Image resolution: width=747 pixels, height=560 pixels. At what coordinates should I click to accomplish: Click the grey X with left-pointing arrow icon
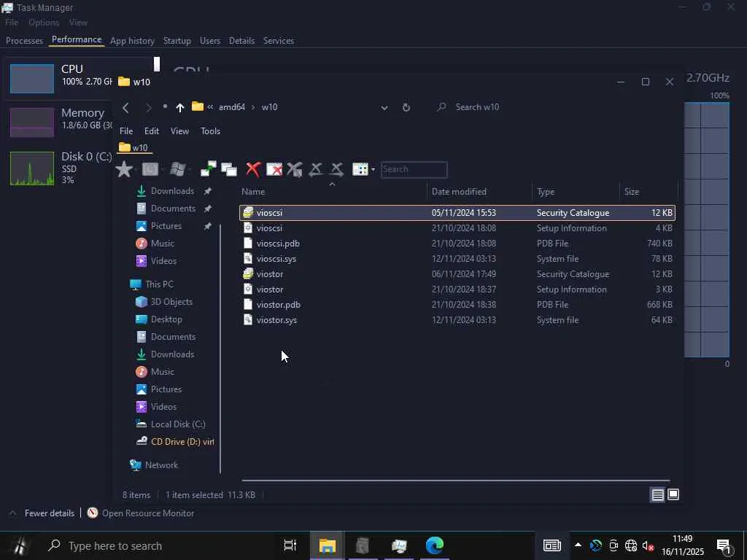coord(315,169)
